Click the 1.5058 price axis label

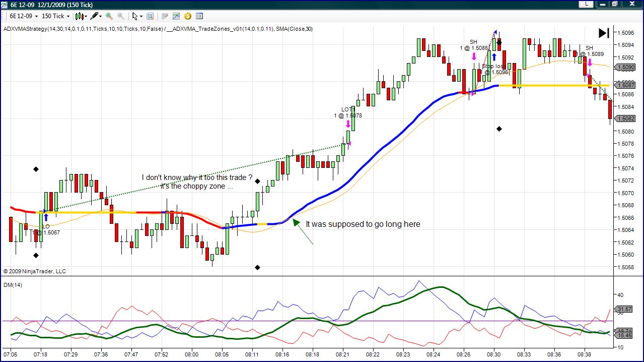625,267
